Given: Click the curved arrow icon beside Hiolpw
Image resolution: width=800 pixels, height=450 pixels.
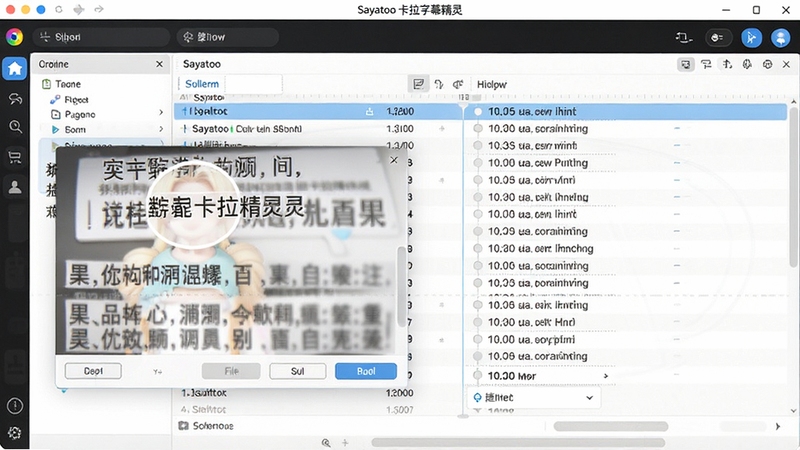Looking at the screenshot, I should [439, 84].
